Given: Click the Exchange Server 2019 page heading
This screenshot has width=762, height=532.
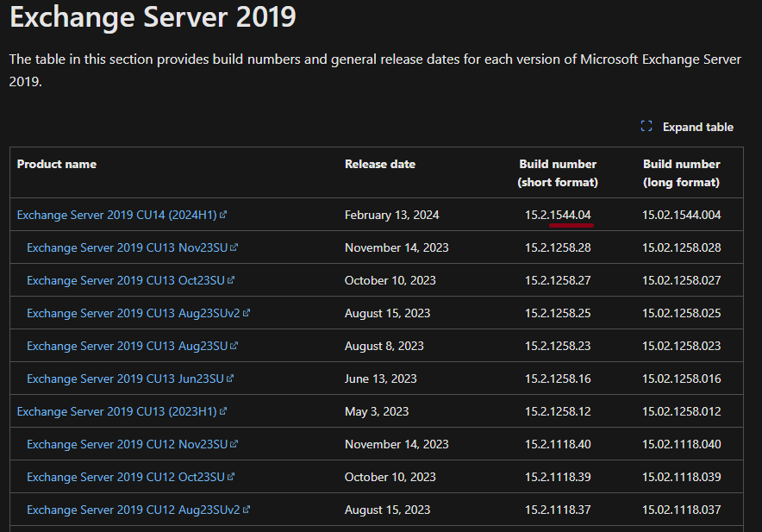Looking at the screenshot, I should [153, 16].
